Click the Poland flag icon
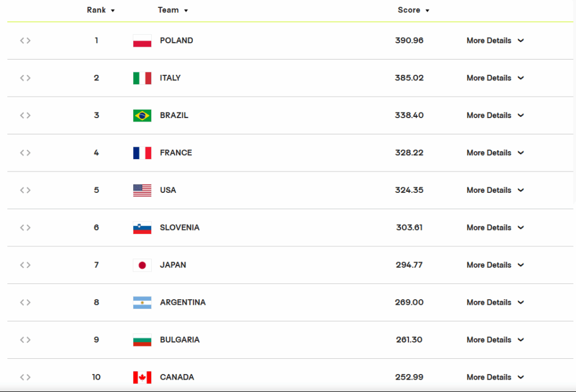This screenshot has width=576, height=392. pyautogui.click(x=142, y=41)
